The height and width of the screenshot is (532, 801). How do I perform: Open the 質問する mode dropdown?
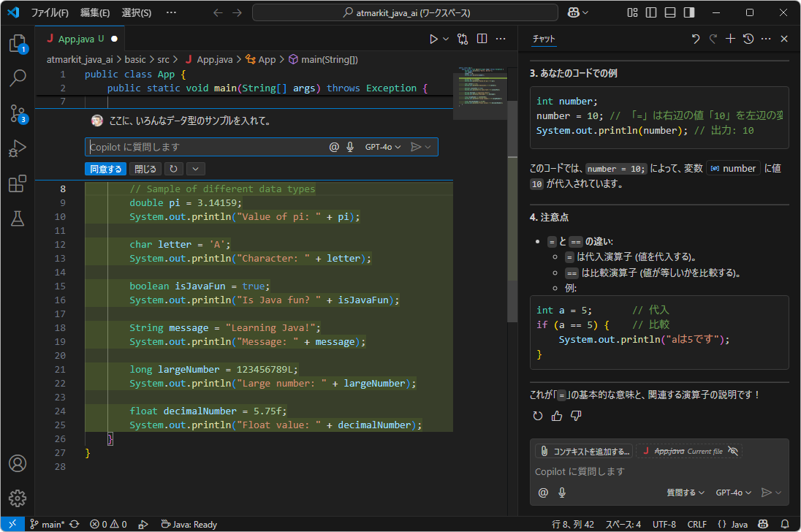pyautogui.click(x=685, y=492)
